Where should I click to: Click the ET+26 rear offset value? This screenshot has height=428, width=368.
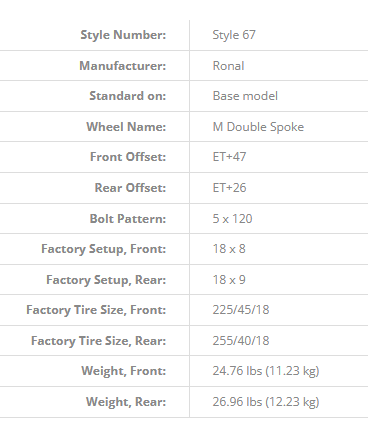coord(229,188)
